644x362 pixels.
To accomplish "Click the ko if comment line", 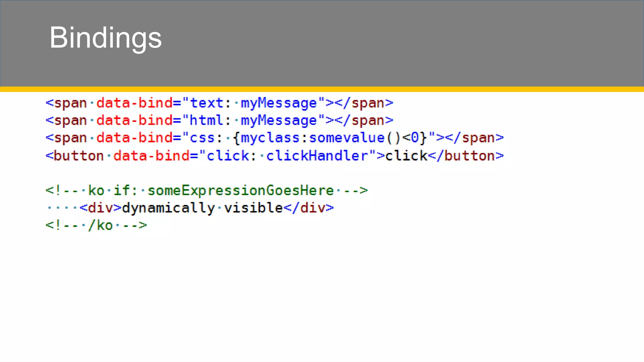I will 206,190.
